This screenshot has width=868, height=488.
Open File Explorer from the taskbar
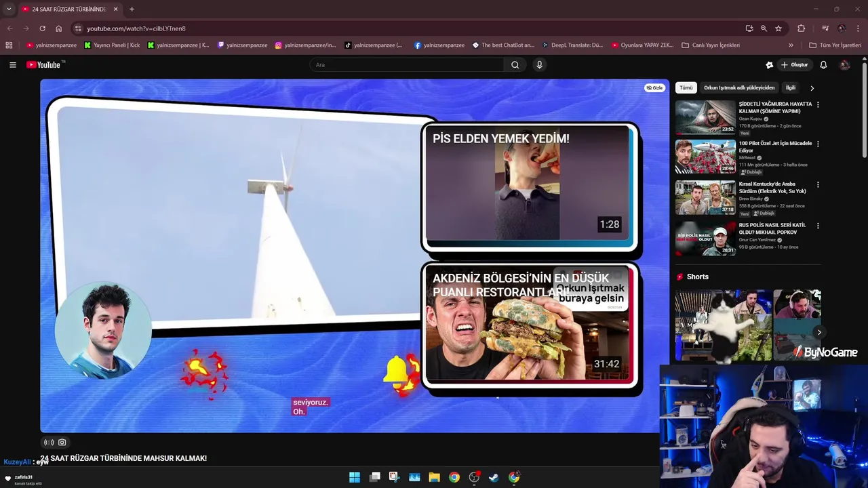(x=435, y=477)
